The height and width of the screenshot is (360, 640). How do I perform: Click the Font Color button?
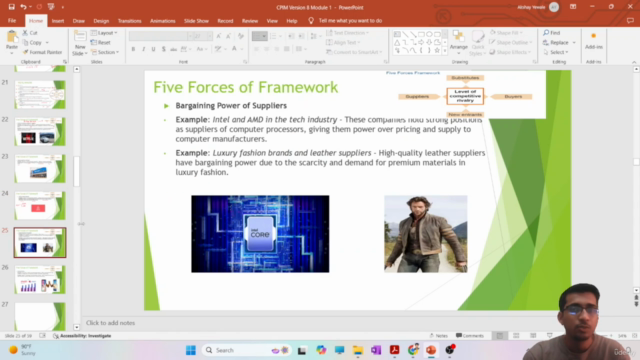pyautogui.click(x=234, y=49)
